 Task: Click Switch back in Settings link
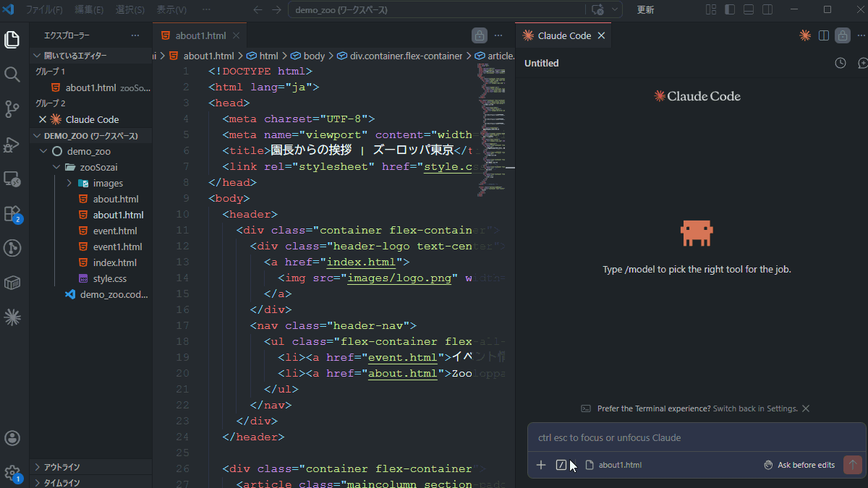[755, 408]
